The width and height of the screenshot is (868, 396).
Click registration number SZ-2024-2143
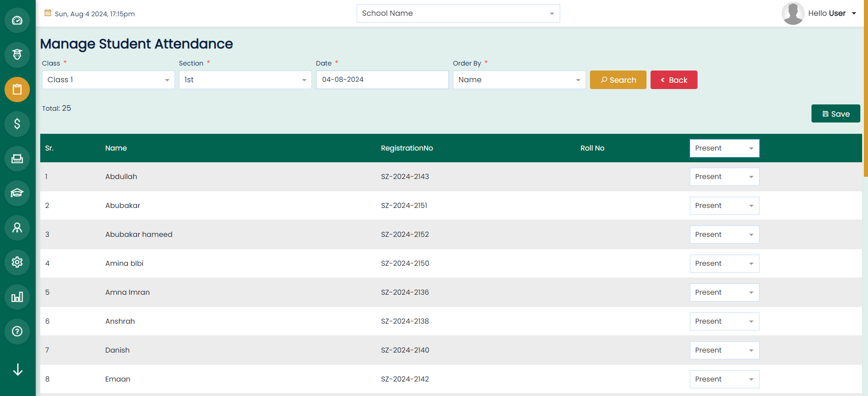click(405, 177)
